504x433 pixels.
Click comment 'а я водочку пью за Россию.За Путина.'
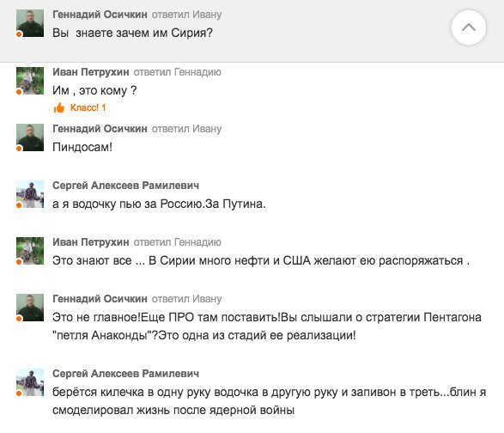(159, 204)
